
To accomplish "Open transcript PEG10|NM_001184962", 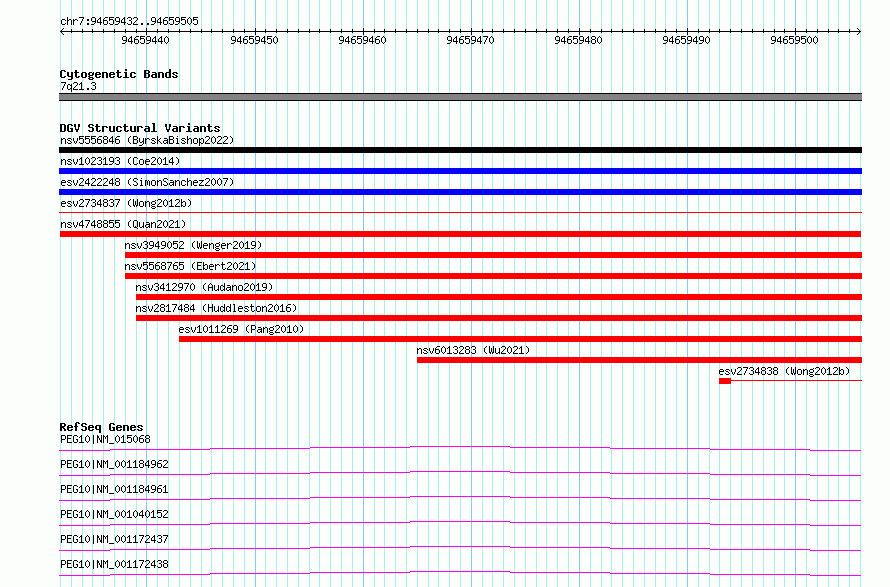I will [114, 464].
